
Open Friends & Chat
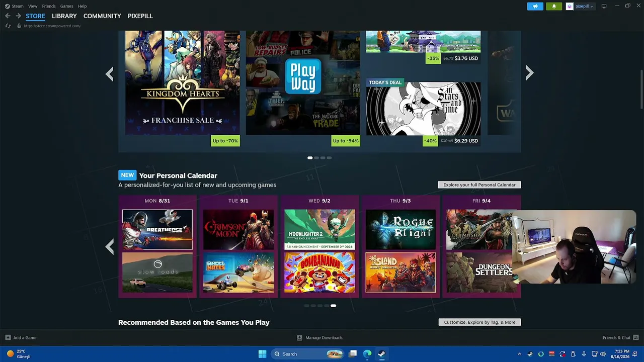point(620,338)
